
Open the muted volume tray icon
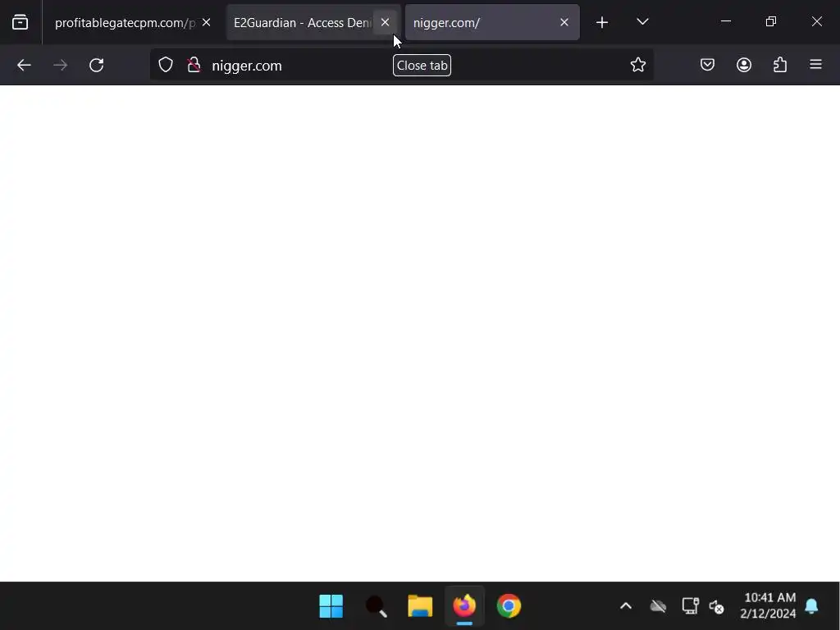[x=717, y=606]
